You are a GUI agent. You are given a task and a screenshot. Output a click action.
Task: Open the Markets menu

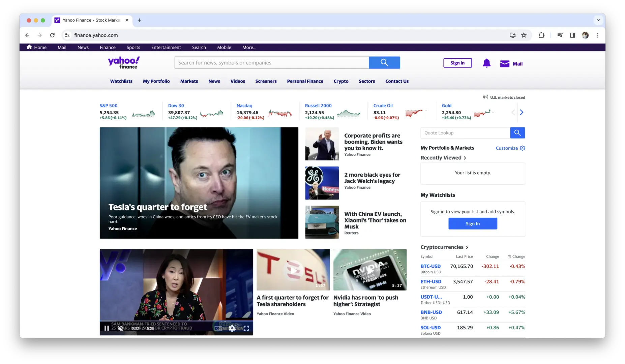(189, 81)
